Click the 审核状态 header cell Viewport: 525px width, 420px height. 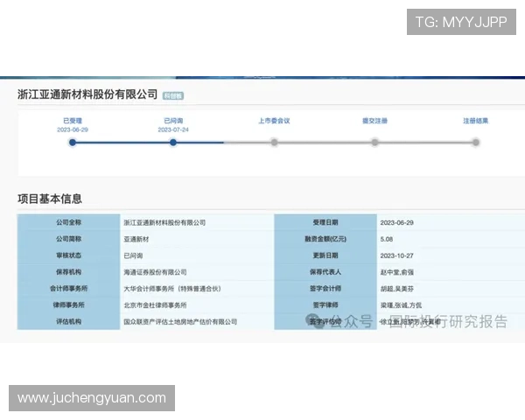68,255
